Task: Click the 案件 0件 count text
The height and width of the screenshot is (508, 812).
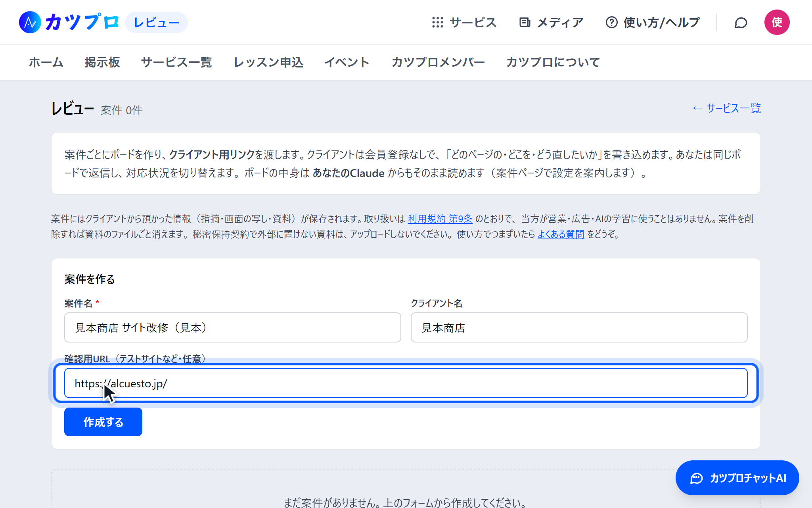Action: [121, 110]
